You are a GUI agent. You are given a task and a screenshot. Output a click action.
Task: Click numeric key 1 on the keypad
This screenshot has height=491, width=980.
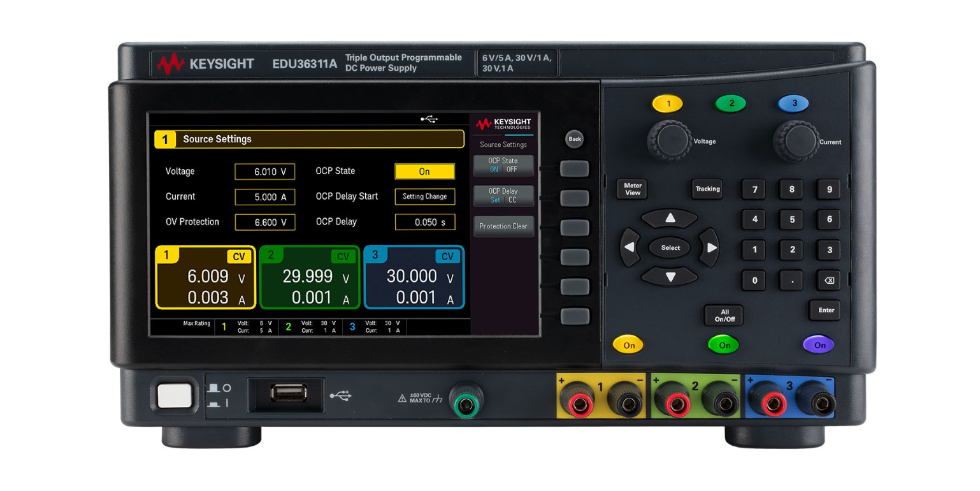(754, 250)
